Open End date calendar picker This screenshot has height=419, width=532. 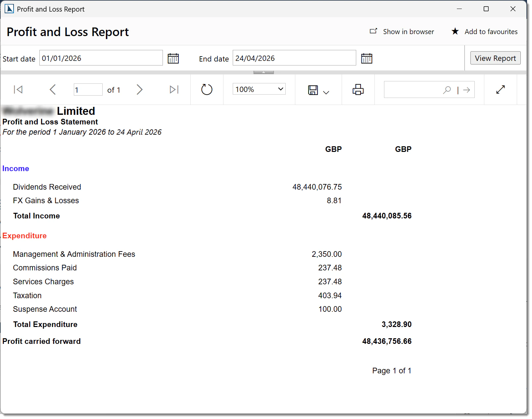pos(366,58)
